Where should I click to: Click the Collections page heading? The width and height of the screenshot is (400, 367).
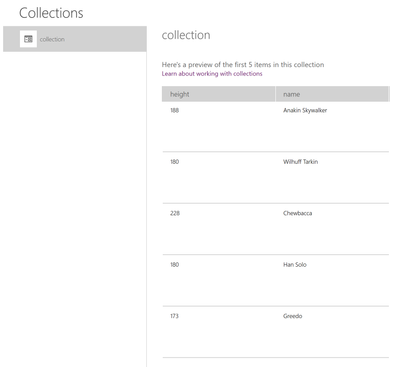51,13
